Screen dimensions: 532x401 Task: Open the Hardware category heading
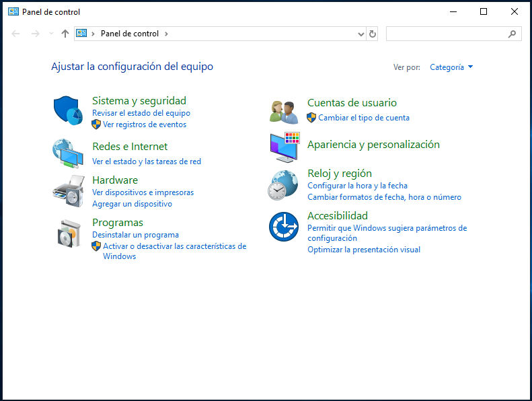pyautogui.click(x=115, y=180)
